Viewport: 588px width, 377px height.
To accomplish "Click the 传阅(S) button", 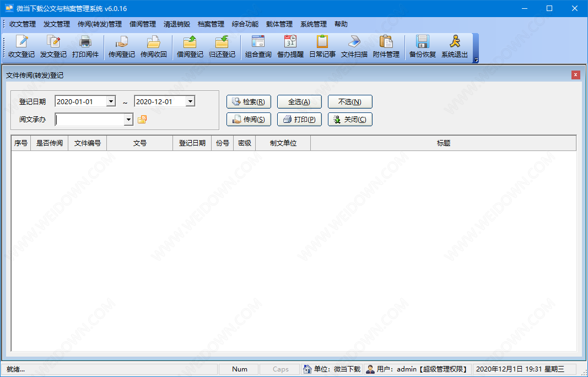I will coord(249,119).
